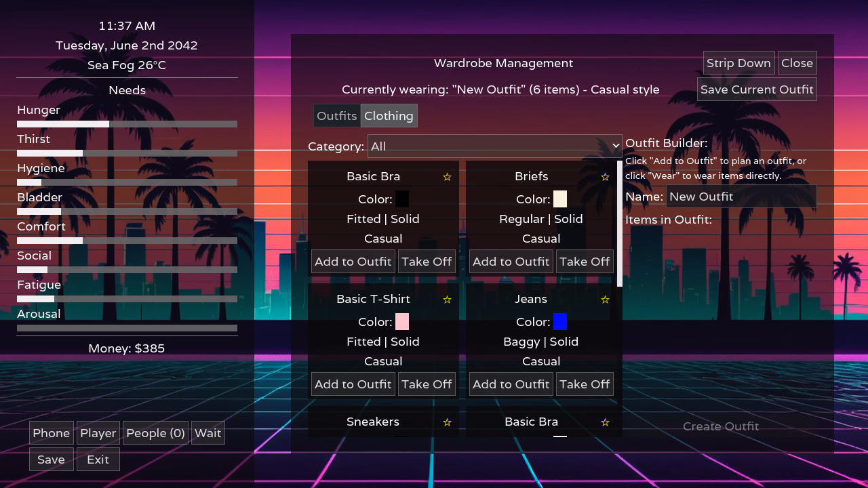This screenshot has height=488, width=868.
Task: Take off the Jeans
Action: click(585, 384)
